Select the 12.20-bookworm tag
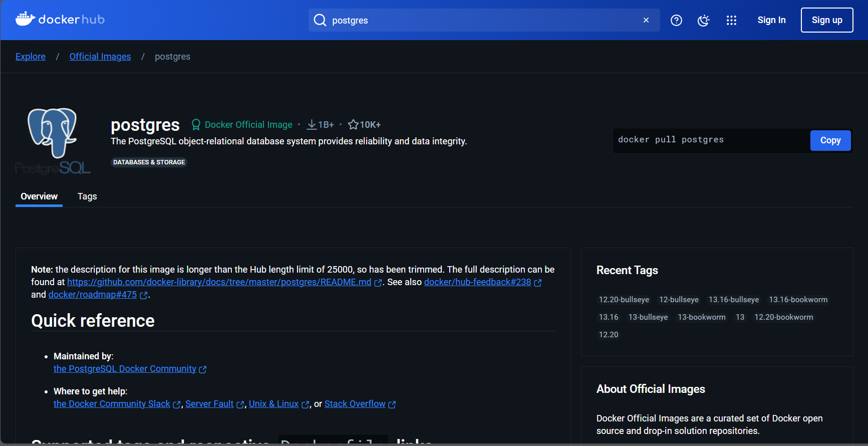This screenshot has height=446, width=868. 784,317
